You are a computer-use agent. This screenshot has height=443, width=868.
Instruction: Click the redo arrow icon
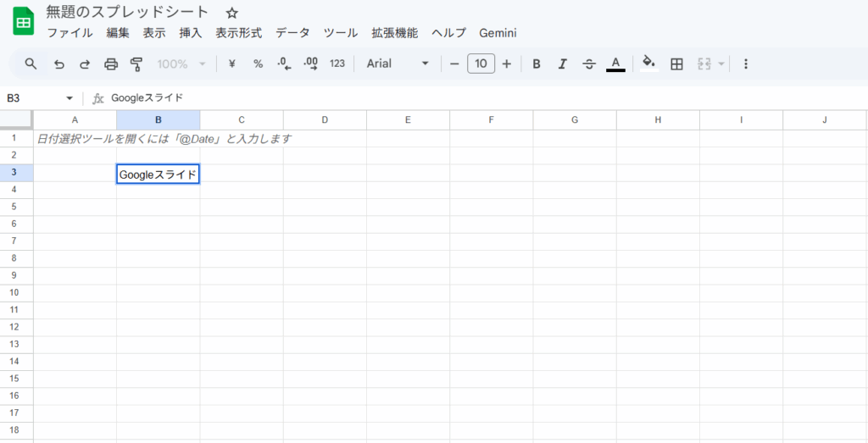[x=85, y=64]
